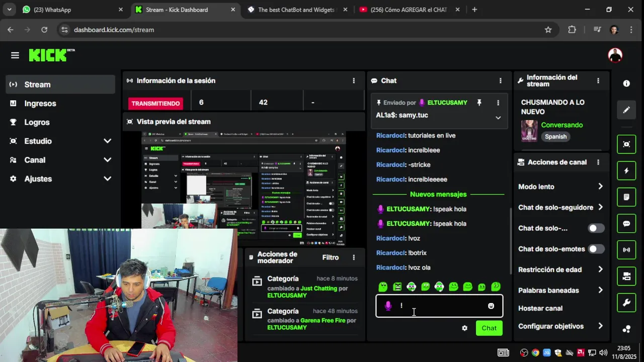Bookmark this page with the star icon
This screenshot has height=362, width=644.
pos(548,30)
